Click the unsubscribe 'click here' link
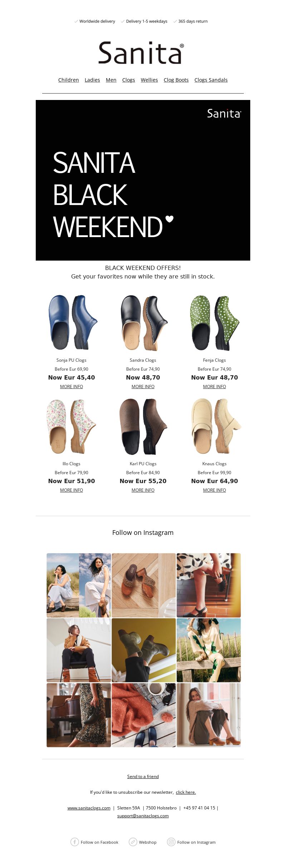This screenshot has height=868, width=286. pos(186,792)
